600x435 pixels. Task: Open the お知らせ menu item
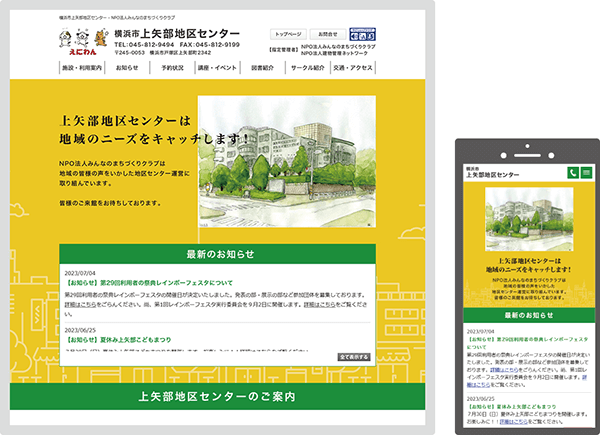pyautogui.click(x=127, y=68)
